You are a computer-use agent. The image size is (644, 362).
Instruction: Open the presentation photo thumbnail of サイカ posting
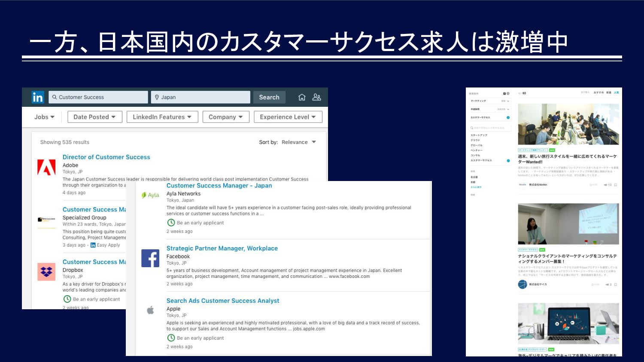coord(568,224)
